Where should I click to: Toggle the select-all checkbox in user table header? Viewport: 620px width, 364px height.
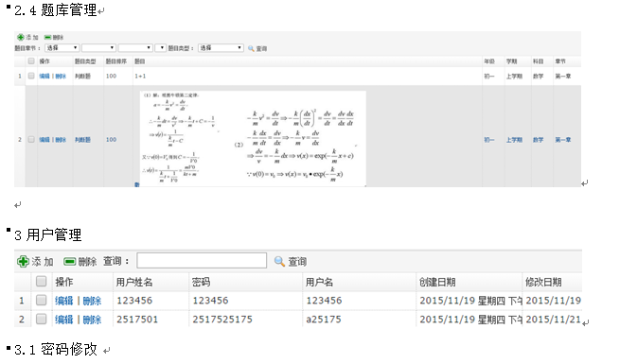point(41,282)
